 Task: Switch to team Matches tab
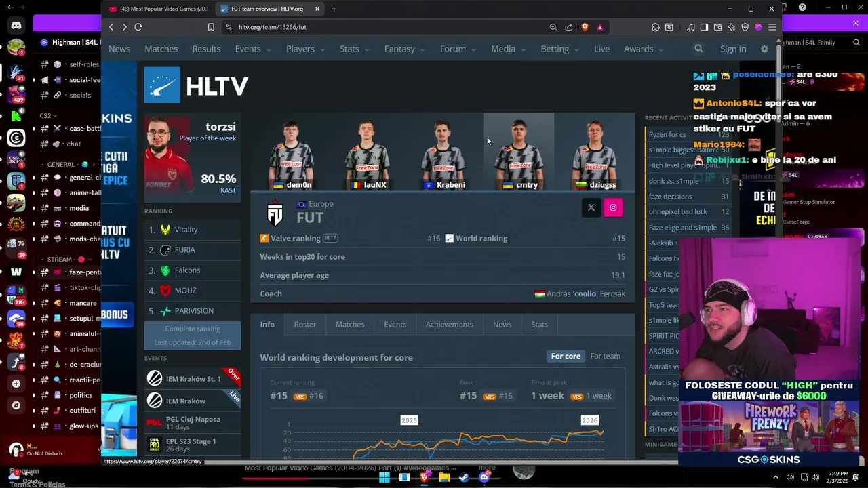(x=350, y=324)
